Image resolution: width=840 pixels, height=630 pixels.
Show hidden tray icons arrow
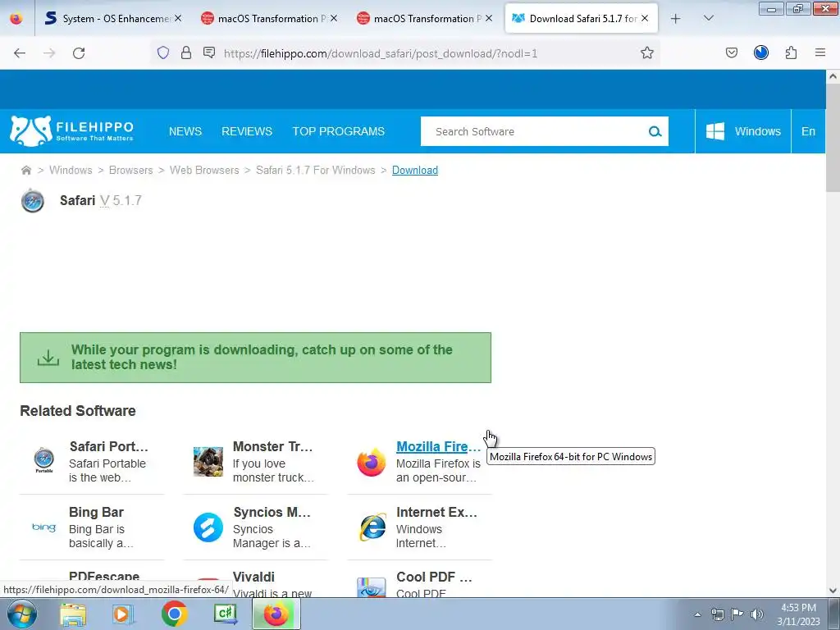[x=697, y=615]
